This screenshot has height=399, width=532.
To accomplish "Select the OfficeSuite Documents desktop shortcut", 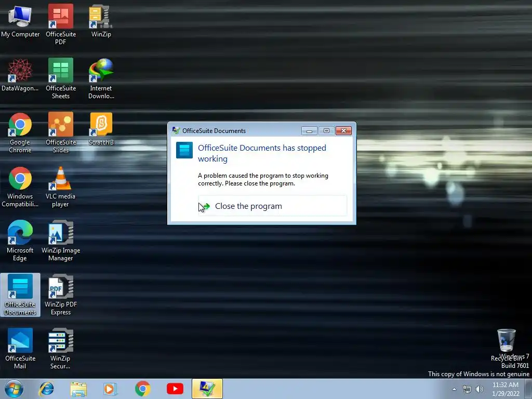I will click(x=20, y=295).
